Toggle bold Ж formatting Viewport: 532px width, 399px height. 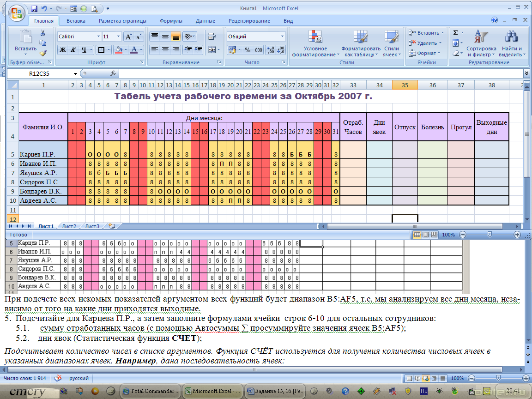click(x=63, y=50)
